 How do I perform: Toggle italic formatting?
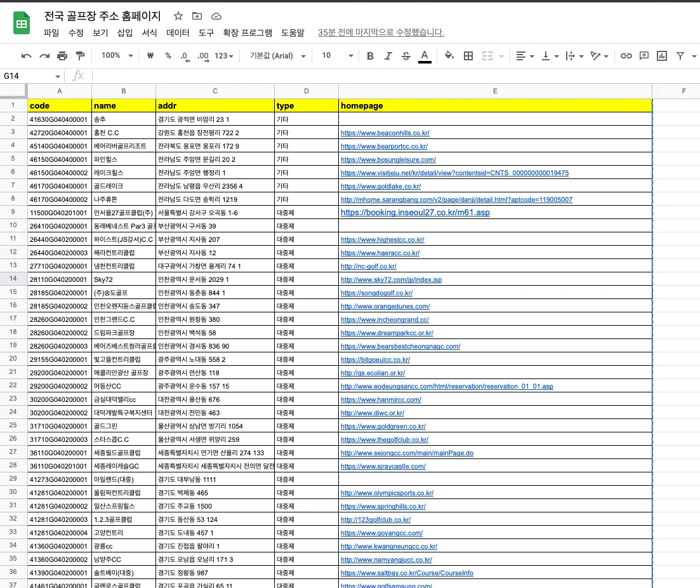point(388,56)
